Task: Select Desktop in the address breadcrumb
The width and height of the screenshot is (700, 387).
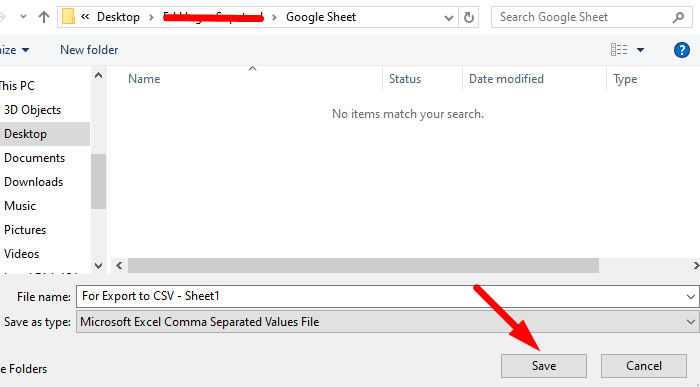Action: 118,17
